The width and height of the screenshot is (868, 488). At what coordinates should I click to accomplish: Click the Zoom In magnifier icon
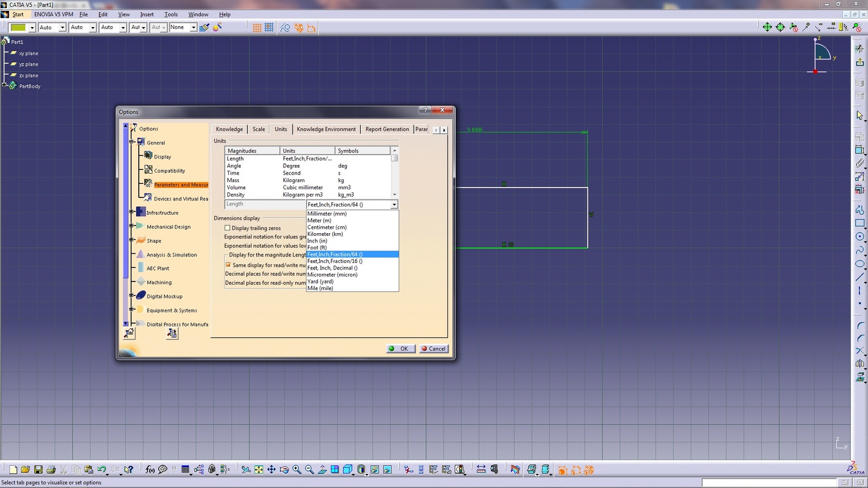(x=297, y=470)
